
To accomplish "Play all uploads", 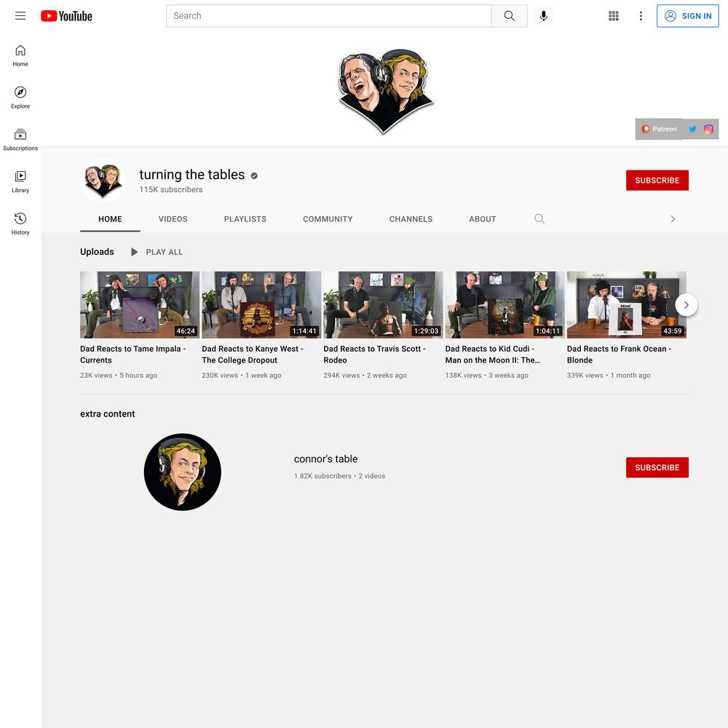I will [157, 252].
